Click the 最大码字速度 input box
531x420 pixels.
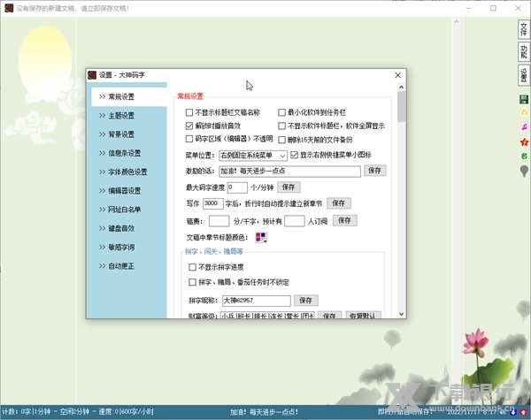coord(237,187)
